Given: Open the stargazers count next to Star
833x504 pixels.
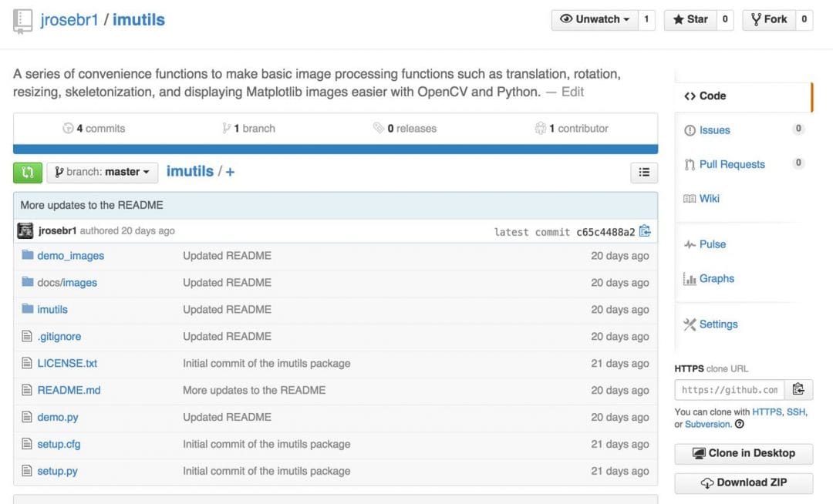Looking at the screenshot, I should (724, 19).
